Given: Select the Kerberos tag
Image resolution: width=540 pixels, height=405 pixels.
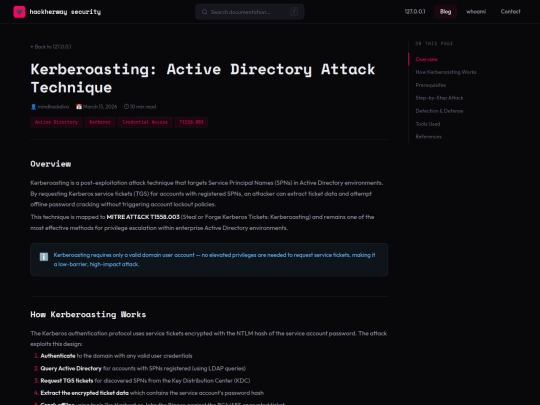Looking at the screenshot, I should (x=100, y=122).
